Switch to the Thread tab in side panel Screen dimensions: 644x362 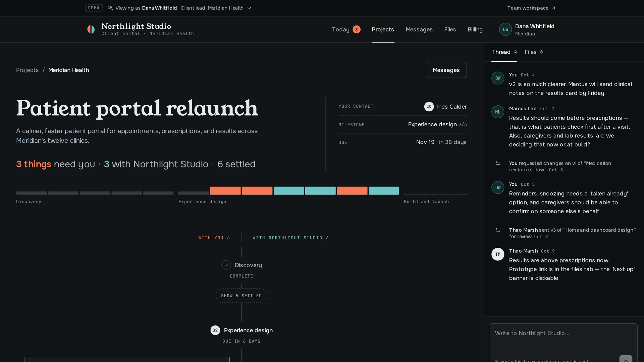pos(504,52)
